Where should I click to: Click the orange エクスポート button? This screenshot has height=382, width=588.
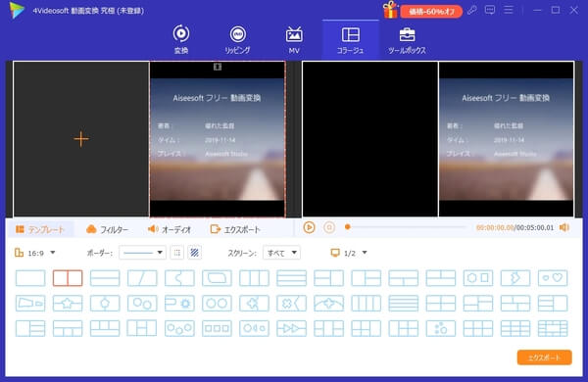(545, 358)
